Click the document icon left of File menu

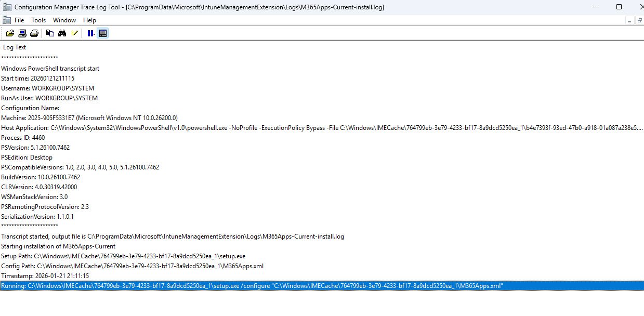pyautogui.click(x=6, y=20)
